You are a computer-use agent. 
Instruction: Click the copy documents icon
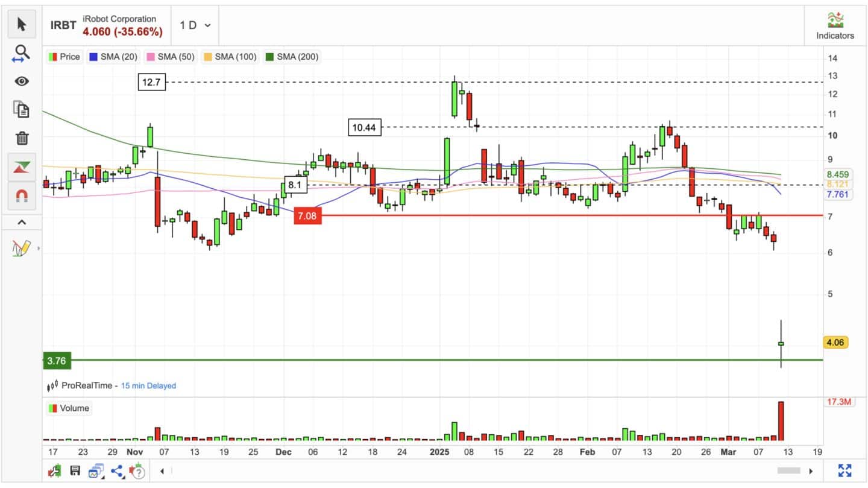click(x=22, y=110)
